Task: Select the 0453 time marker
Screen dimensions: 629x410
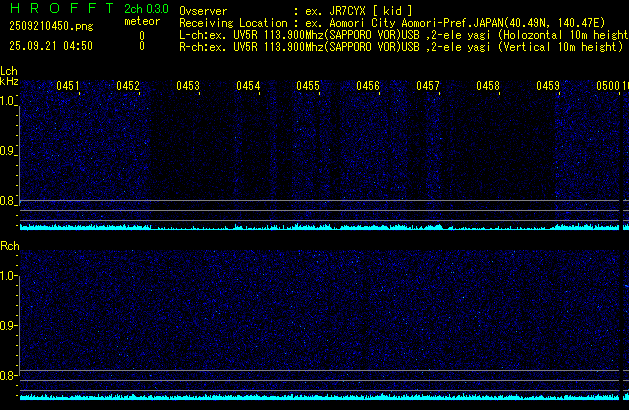Action: point(188,87)
